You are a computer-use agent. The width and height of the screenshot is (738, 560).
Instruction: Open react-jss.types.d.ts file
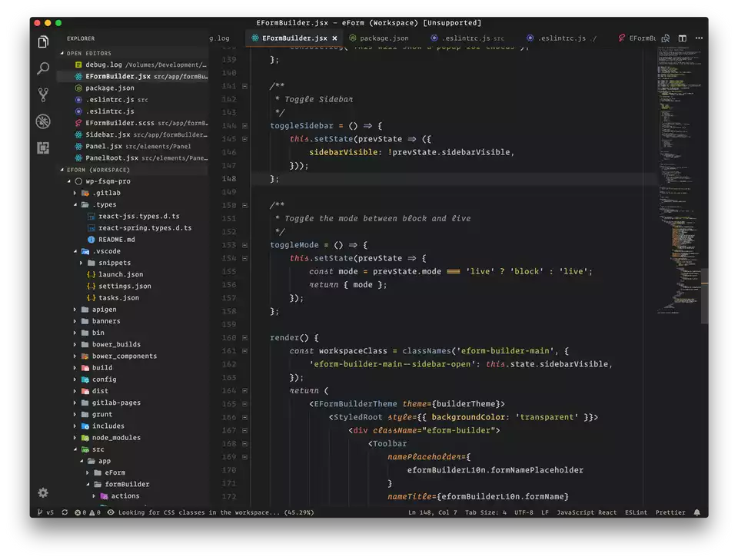133,217
